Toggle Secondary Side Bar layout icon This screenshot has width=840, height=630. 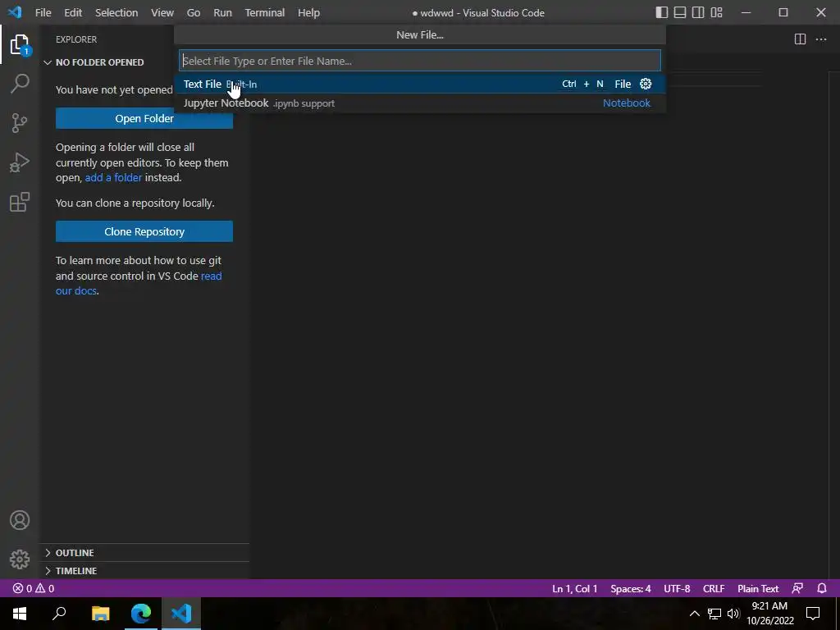click(698, 12)
